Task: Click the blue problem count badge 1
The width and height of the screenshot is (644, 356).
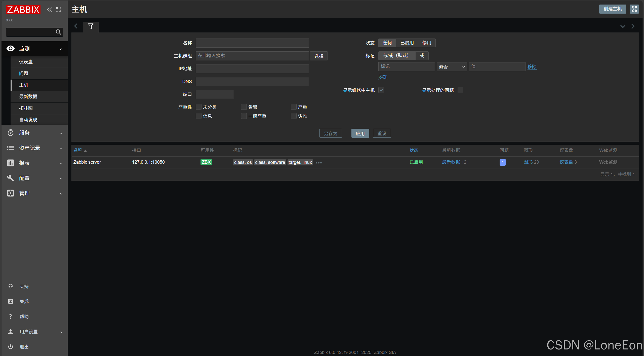Action: click(x=502, y=162)
